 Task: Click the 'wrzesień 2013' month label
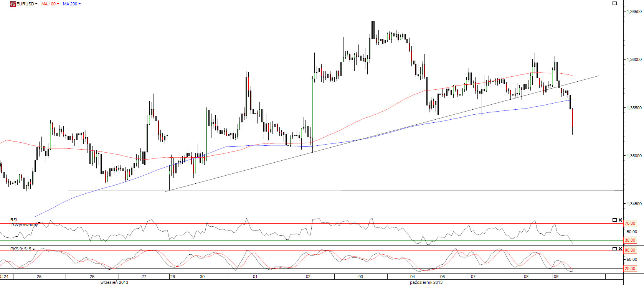(114, 282)
